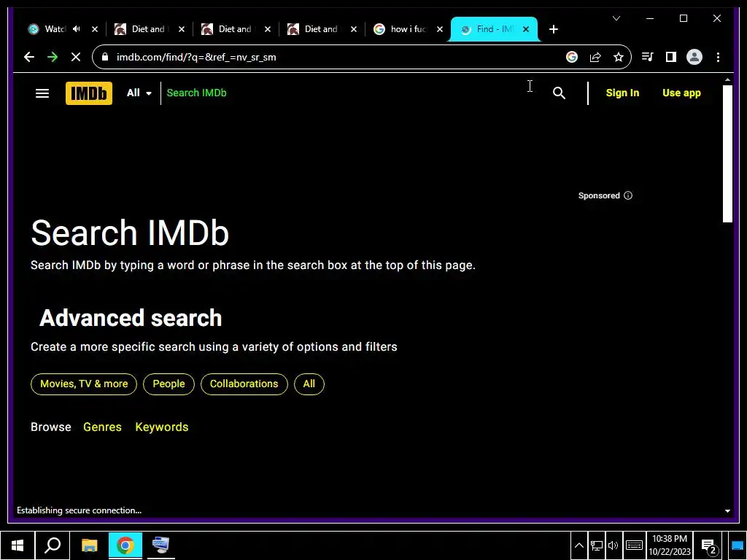Open the Sponsored info icon
Image resolution: width=747 pixels, height=560 pixels.
(628, 195)
